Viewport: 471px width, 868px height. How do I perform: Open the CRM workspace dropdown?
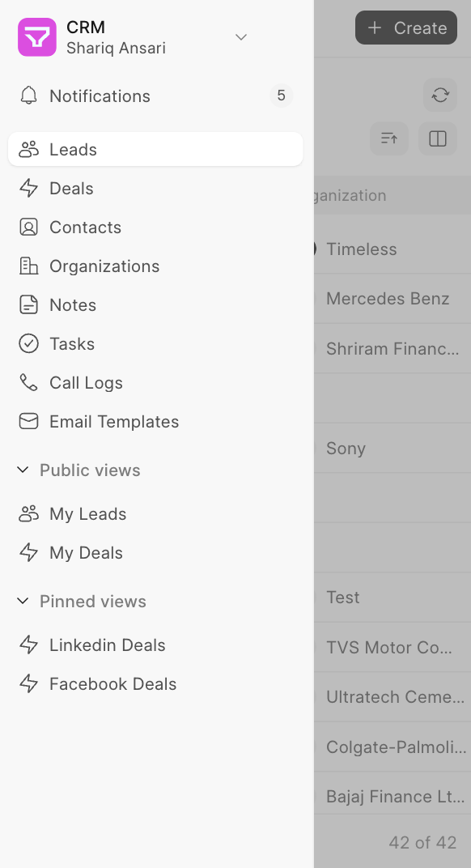(240, 36)
